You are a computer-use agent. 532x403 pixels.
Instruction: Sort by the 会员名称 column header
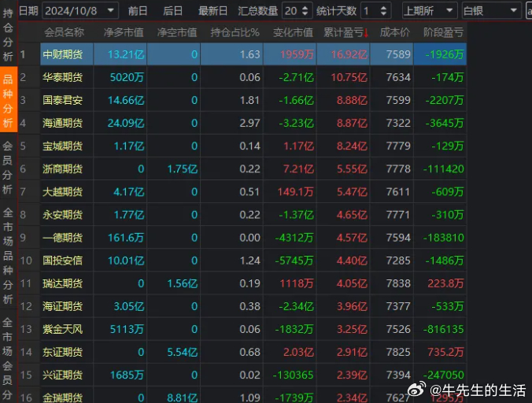[64, 32]
